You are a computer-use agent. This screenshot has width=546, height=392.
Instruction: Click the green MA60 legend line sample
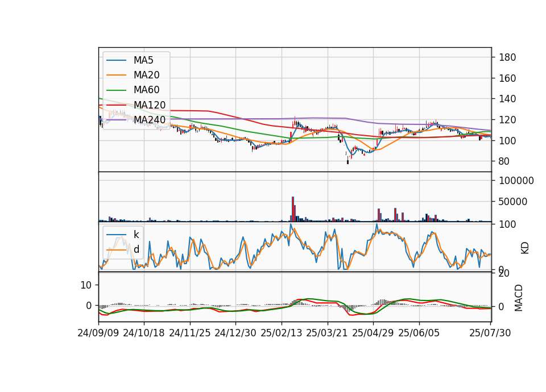(x=116, y=90)
